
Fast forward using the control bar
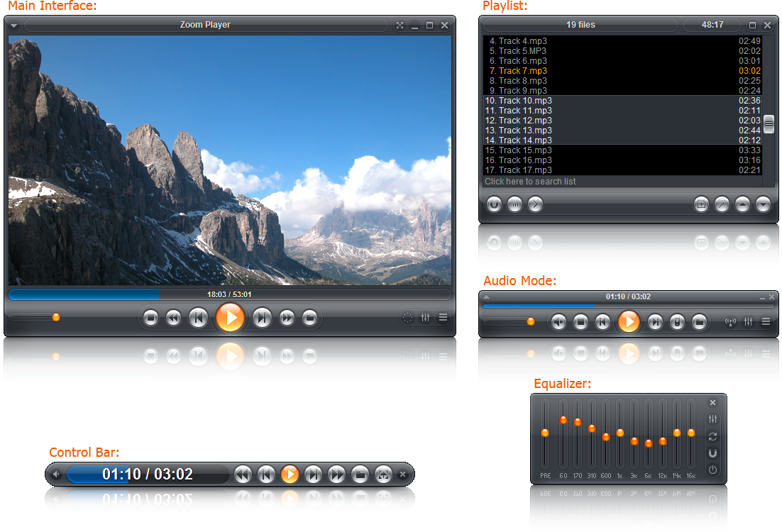click(336, 474)
